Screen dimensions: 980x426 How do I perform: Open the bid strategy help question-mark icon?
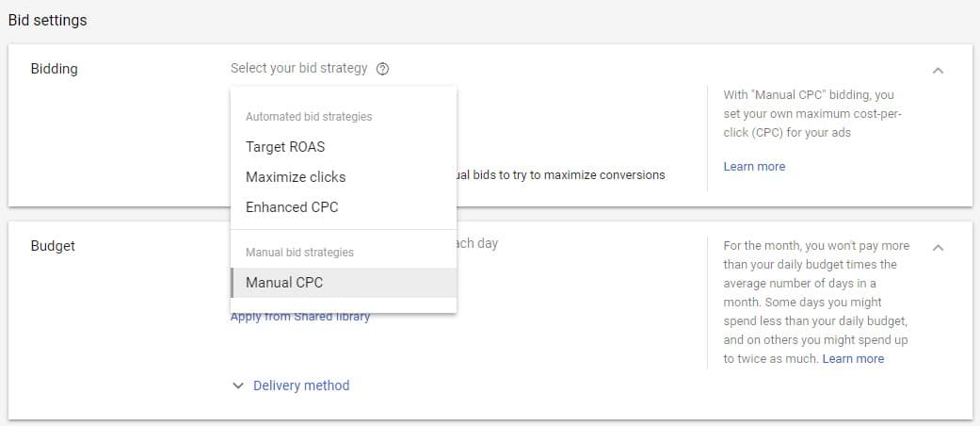(x=383, y=69)
